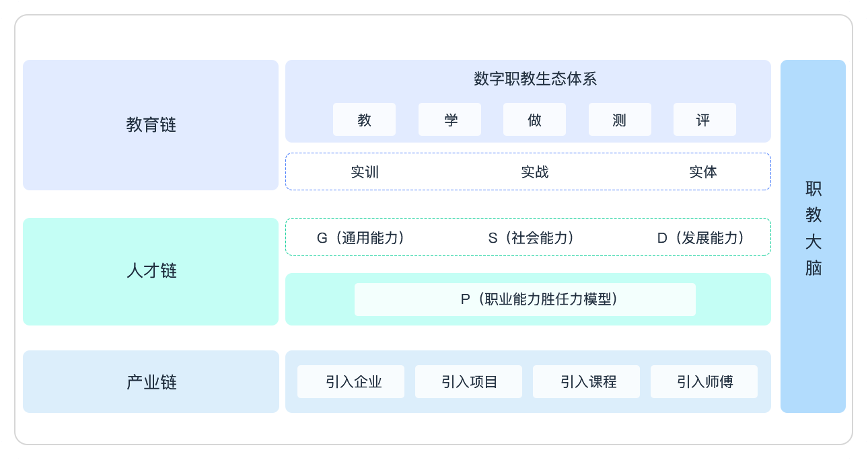Switch to 实战 item

pyautogui.click(x=535, y=172)
